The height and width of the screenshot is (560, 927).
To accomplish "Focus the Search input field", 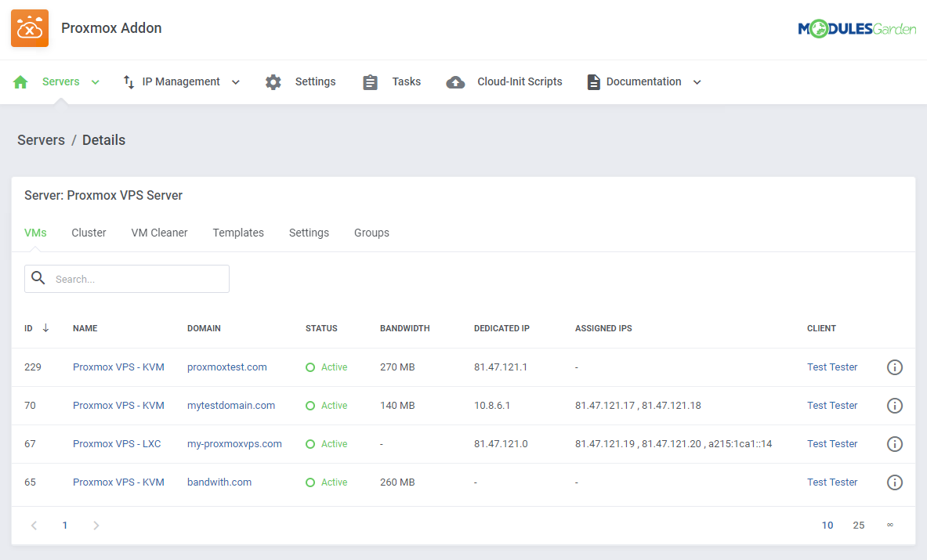I will click(x=126, y=279).
